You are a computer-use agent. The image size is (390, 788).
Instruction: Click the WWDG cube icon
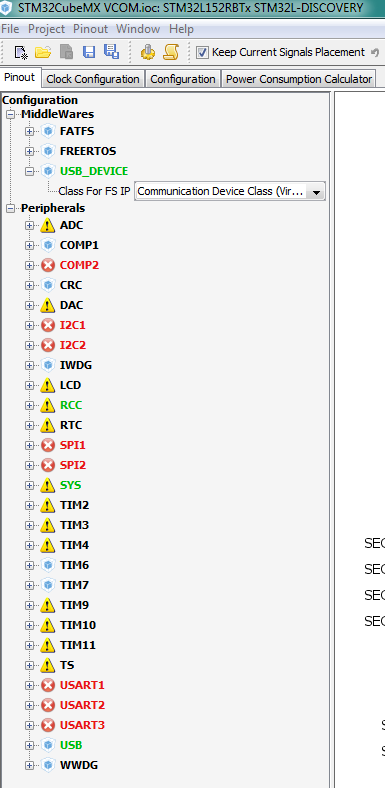[x=48, y=765]
